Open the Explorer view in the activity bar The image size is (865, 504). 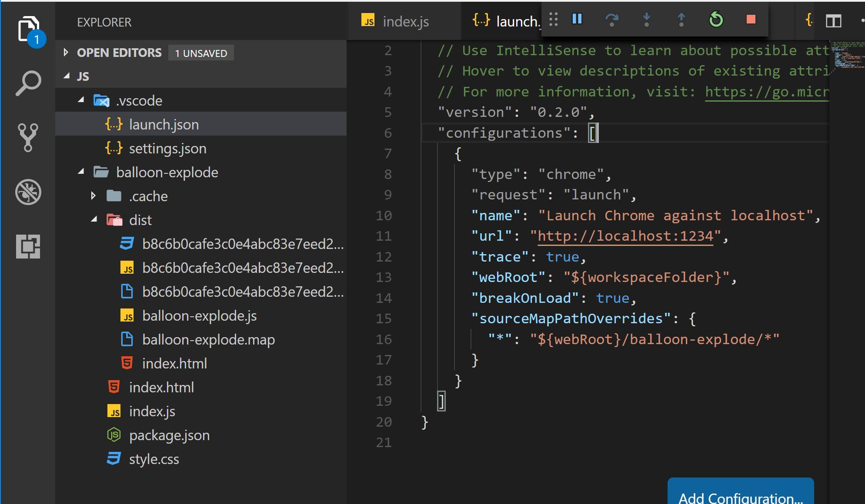(28, 27)
